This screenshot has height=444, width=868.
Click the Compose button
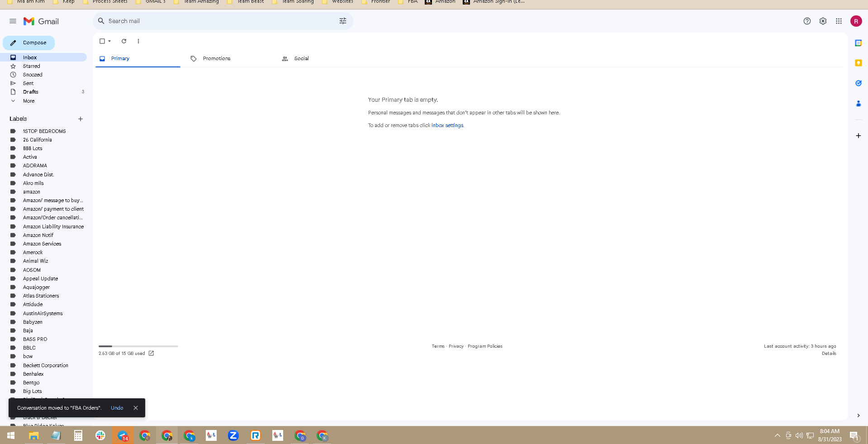coord(29,43)
